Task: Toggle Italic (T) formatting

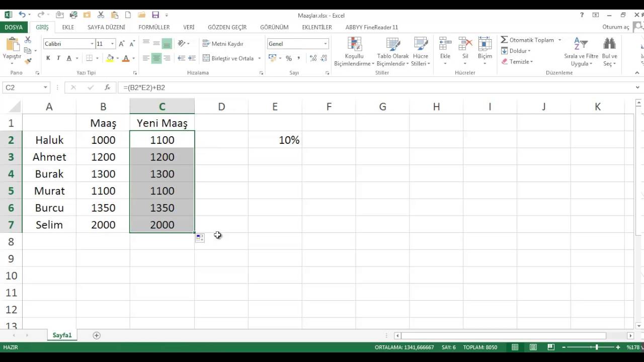Action: pos(58,58)
